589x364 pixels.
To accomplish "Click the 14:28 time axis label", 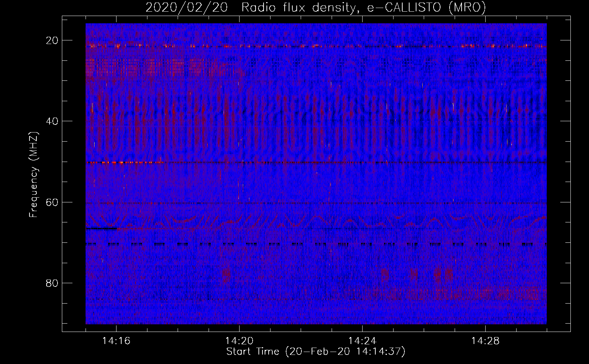I will click(x=485, y=341).
